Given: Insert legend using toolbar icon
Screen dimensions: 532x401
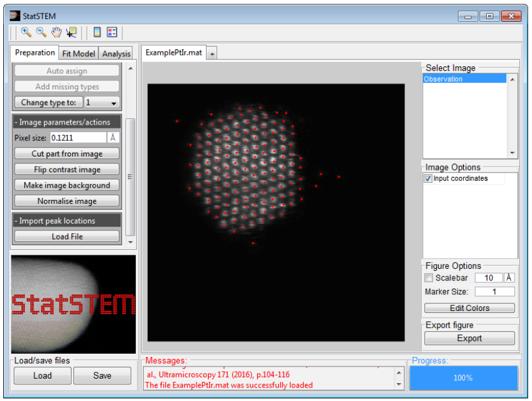Looking at the screenshot, I should click(x=112, y=32).
